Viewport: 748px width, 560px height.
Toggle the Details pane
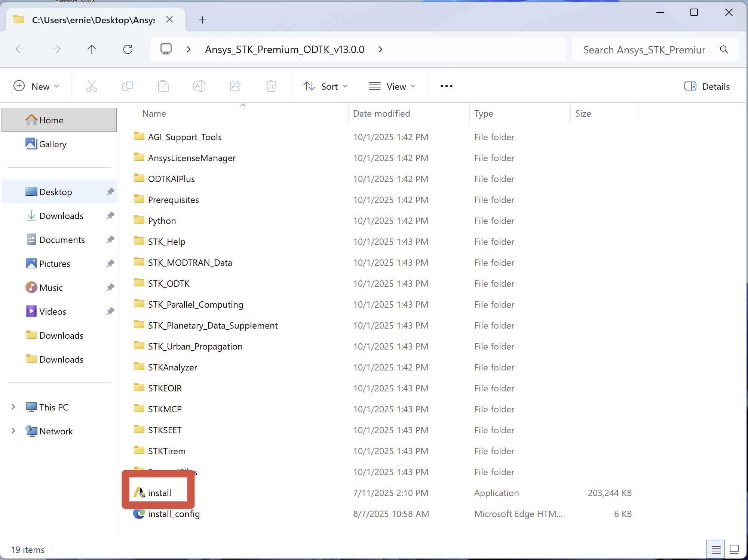707,86
